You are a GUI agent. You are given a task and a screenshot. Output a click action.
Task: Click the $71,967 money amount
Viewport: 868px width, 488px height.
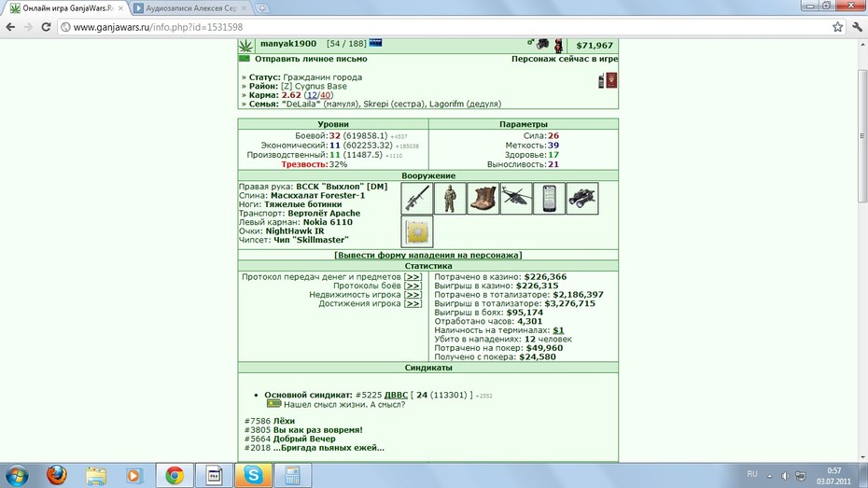coord(595,46)
